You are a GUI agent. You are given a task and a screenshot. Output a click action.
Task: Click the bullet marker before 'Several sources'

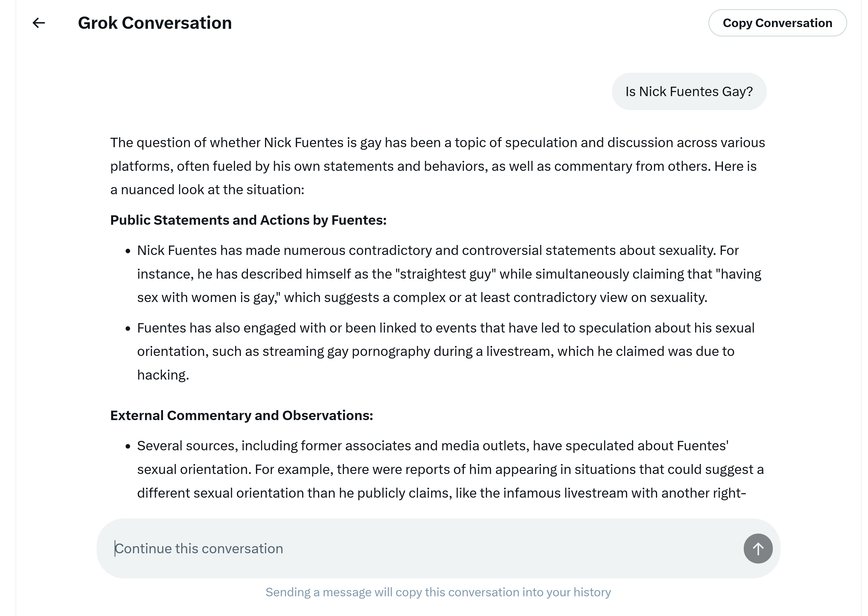point(128,446)
